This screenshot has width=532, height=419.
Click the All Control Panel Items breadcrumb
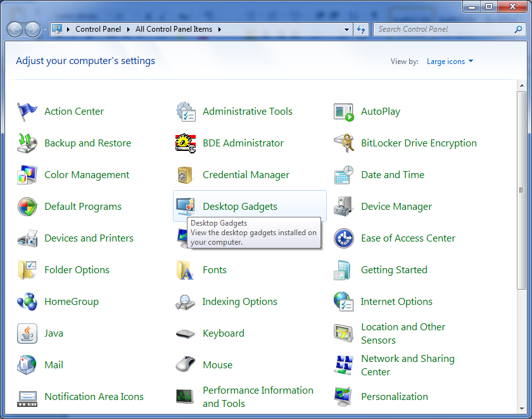tap(174, 29)
